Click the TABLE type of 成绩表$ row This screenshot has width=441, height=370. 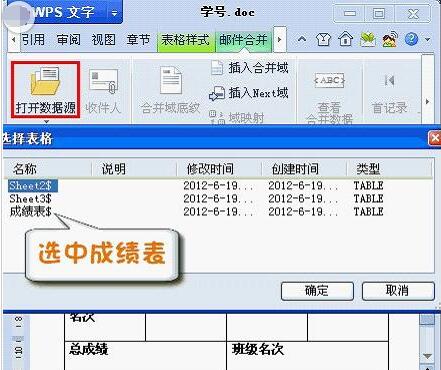pyautogui.click(x=368, y=212)
